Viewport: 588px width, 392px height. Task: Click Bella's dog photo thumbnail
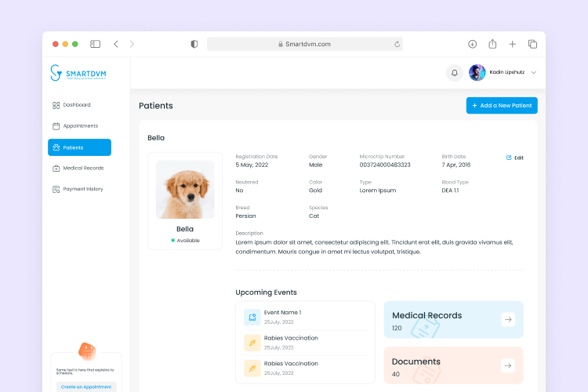click(x=185, y=190)
